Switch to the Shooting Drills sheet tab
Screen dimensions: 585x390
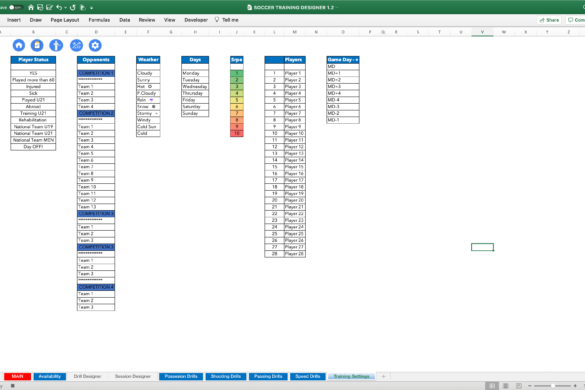[x=226, y=376]
